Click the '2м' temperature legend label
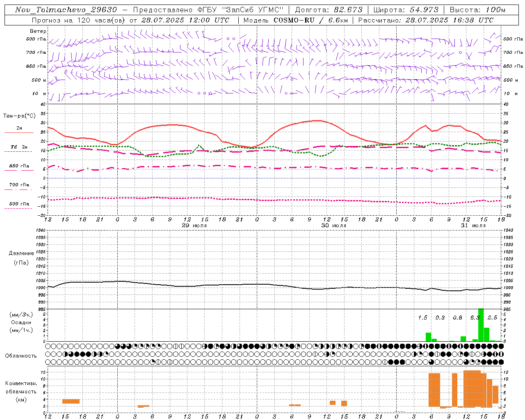 tap(19, 128)
